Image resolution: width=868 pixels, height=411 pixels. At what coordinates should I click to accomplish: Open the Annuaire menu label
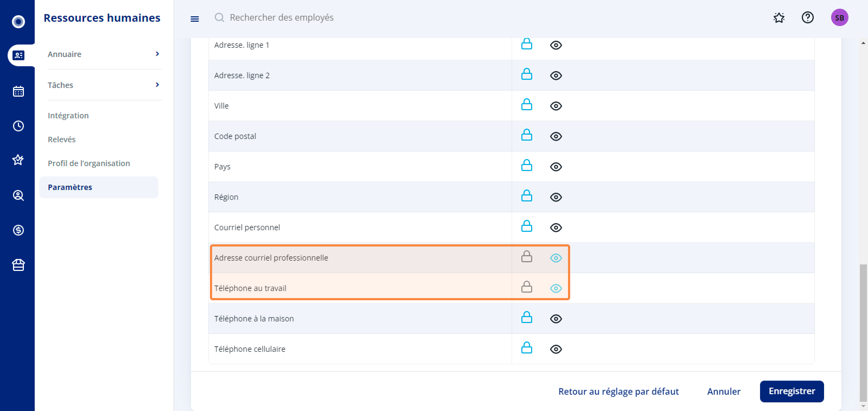pyautogui.click(x=64, y=54)
